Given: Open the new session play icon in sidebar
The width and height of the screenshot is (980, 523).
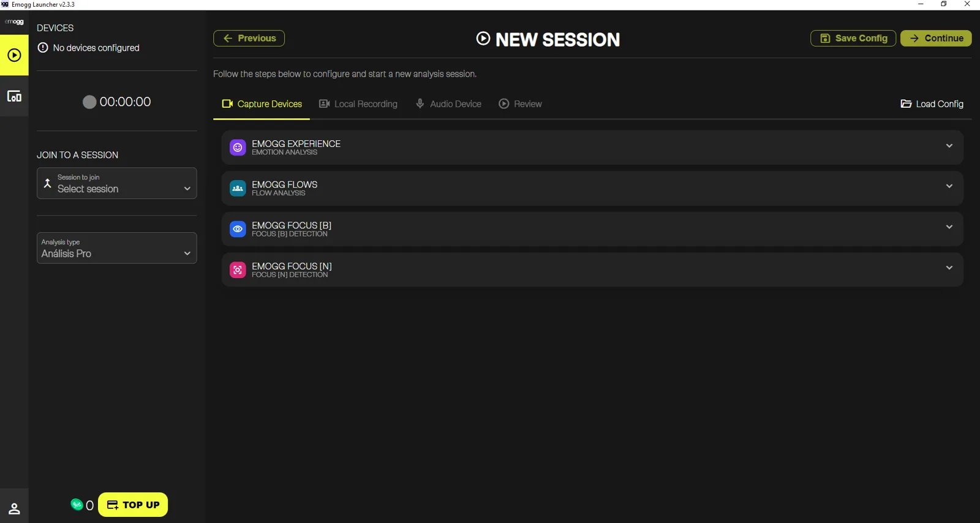Looking at the screenshot, I should coord(14,55).
